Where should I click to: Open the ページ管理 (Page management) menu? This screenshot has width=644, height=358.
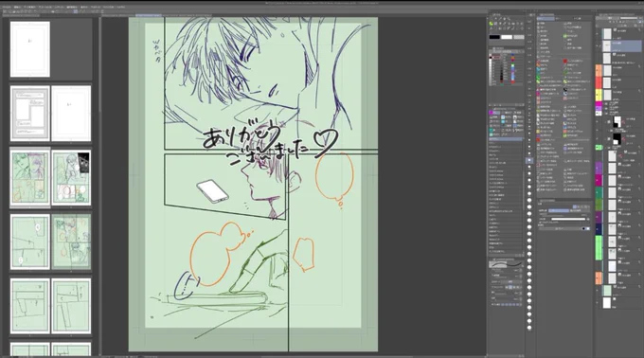29,7
